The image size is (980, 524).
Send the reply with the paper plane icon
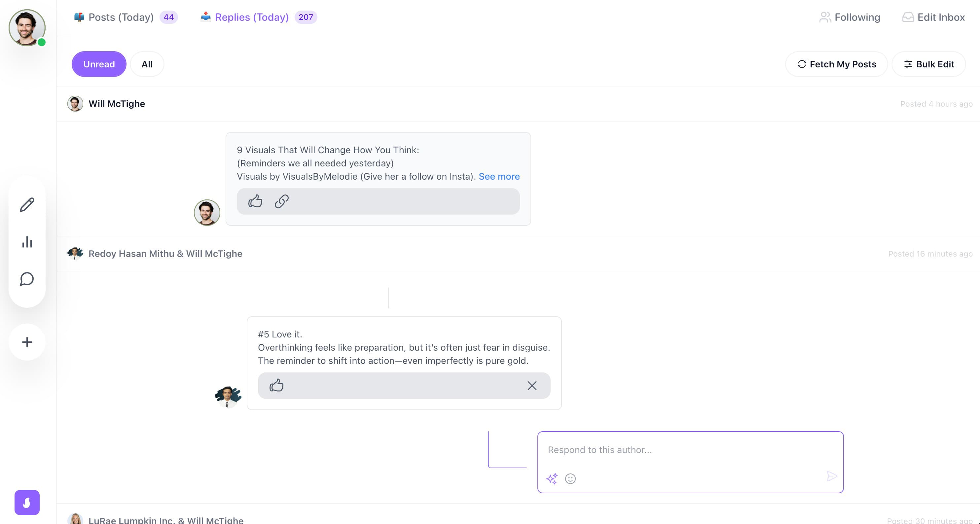tap(832, 476)
